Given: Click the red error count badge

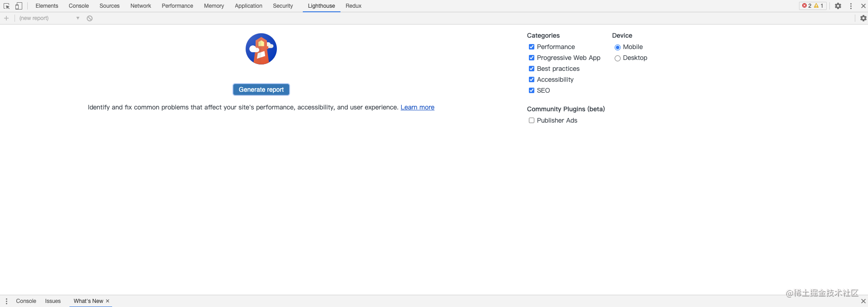Looking at the screenshot, I should point(807,6).
